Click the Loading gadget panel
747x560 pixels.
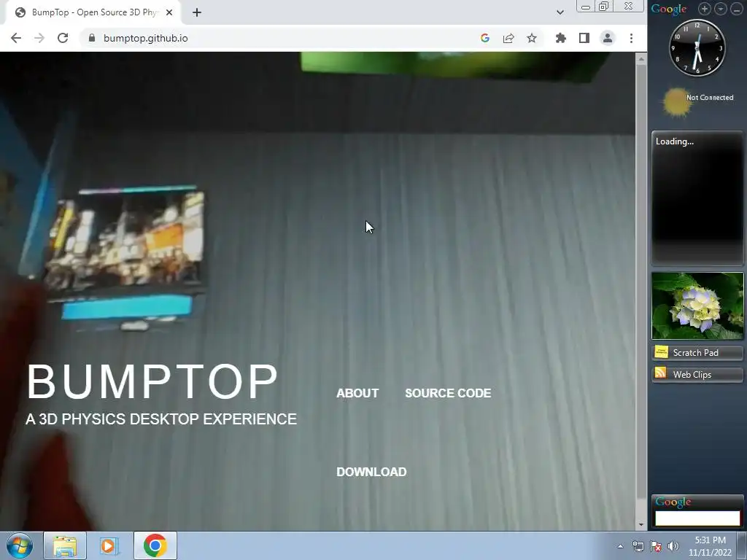click(x=697, y=198)
